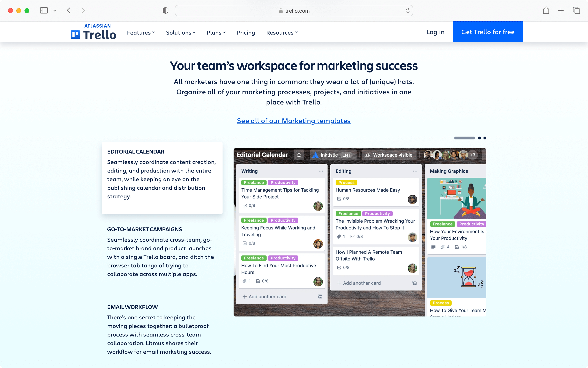
Task: Star the Editorial Calendar board
Action: 299,155
